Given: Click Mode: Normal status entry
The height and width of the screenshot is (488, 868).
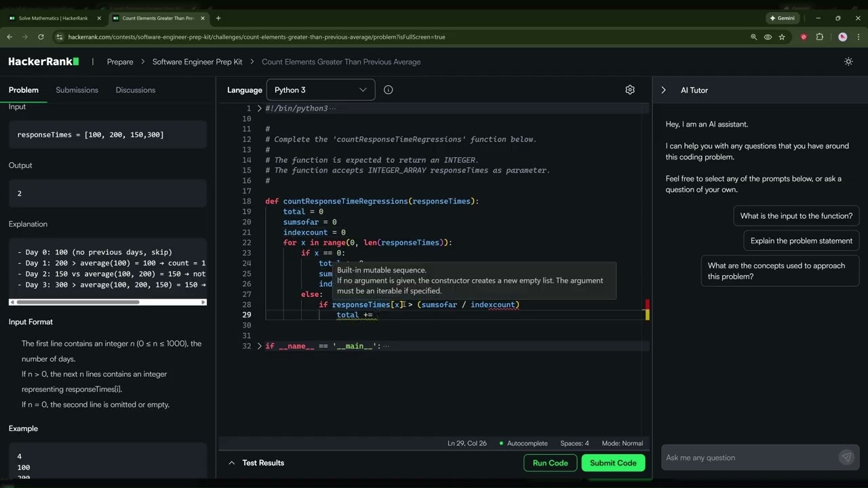Looking at the screenshot, I should [x=623, y=443].
